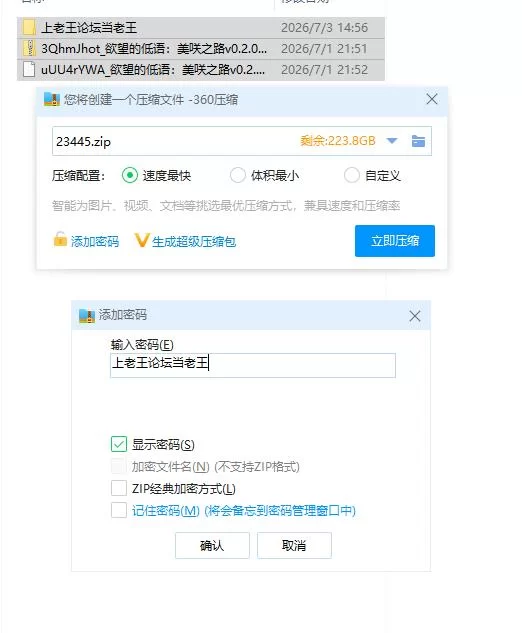The image size is (522, 633).
Task: Click the date 2026/7/1 21:52
Action: 324,69
